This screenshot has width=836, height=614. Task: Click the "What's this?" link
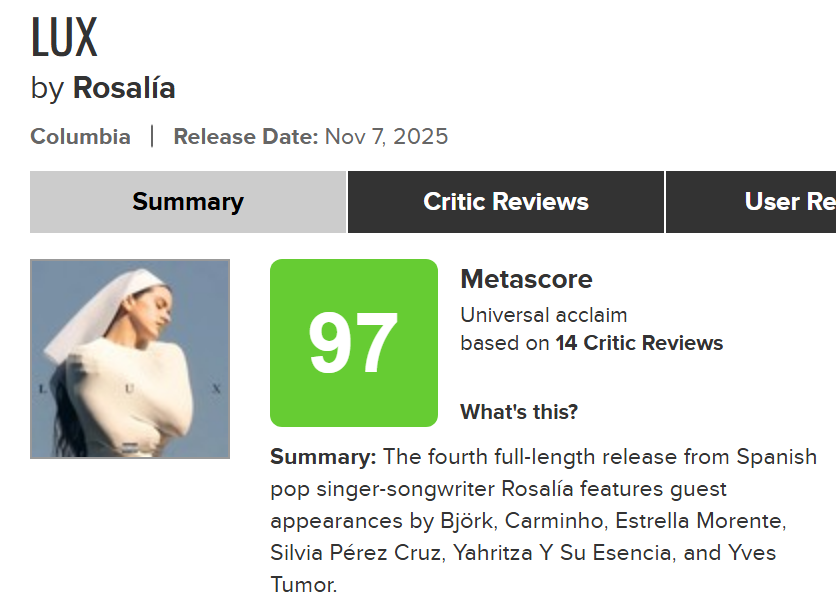519,412
